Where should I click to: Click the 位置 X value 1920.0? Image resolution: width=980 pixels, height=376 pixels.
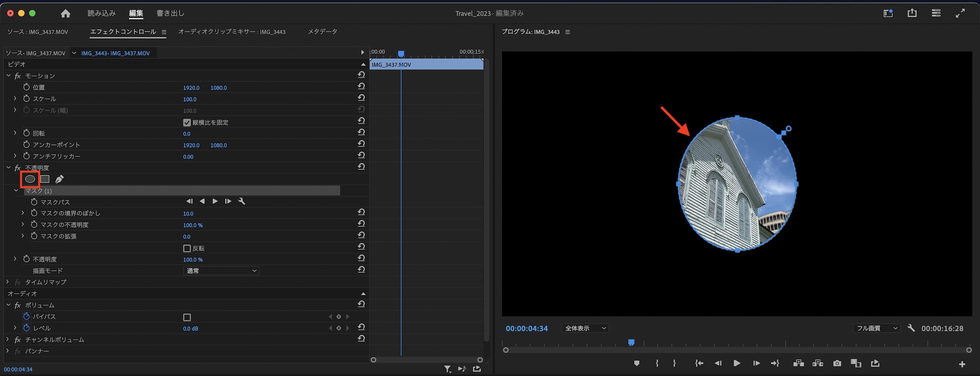191,88
